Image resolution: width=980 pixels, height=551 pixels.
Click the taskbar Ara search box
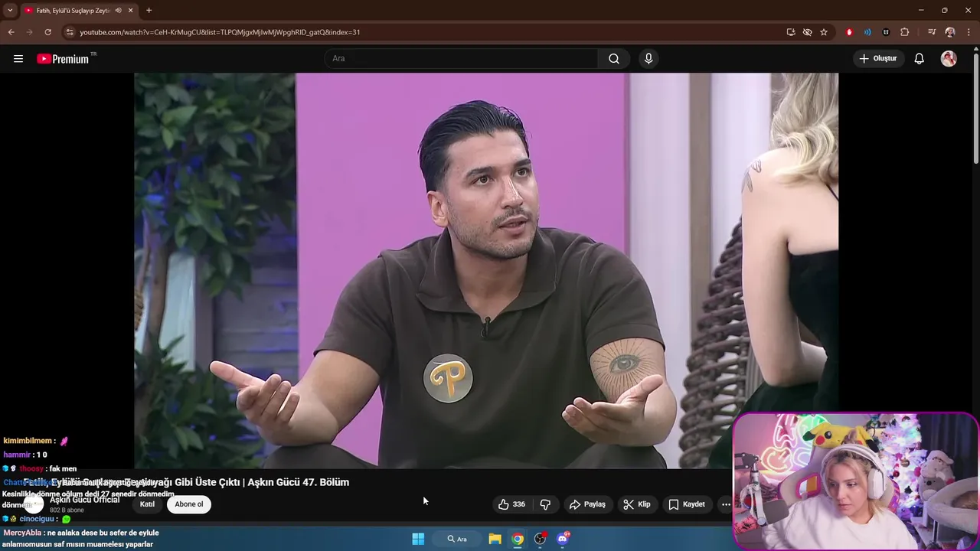pos(458,539)
